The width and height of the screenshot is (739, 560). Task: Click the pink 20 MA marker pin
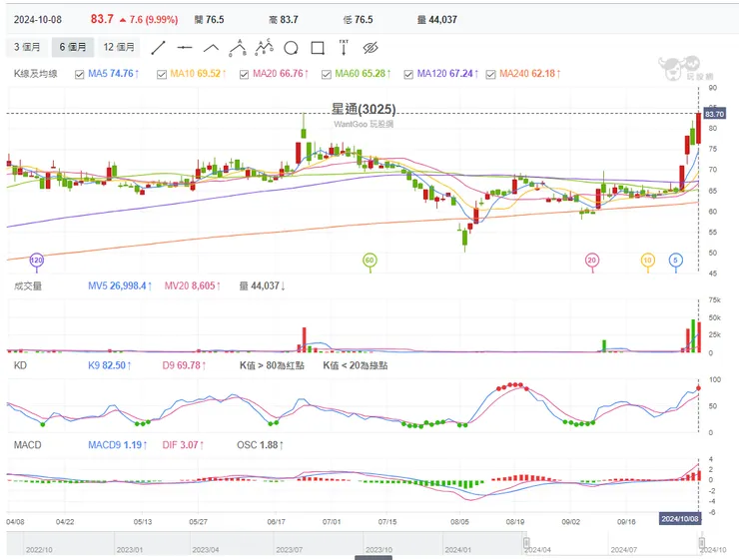[592, 261]
